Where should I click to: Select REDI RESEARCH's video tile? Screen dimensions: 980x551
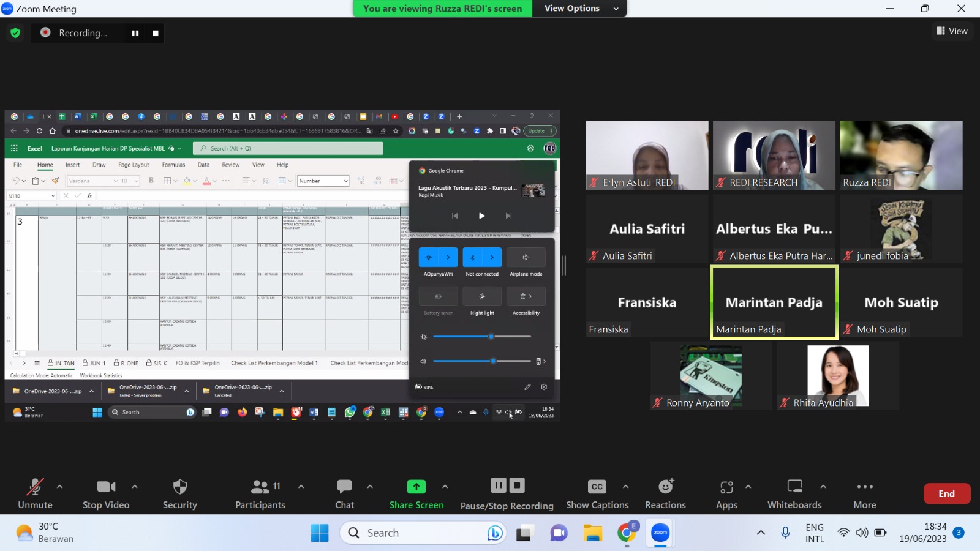click(x=774, y=155)
